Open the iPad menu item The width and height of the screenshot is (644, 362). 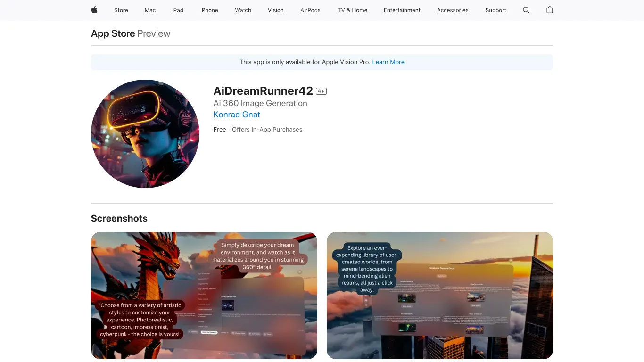point(178,10)
